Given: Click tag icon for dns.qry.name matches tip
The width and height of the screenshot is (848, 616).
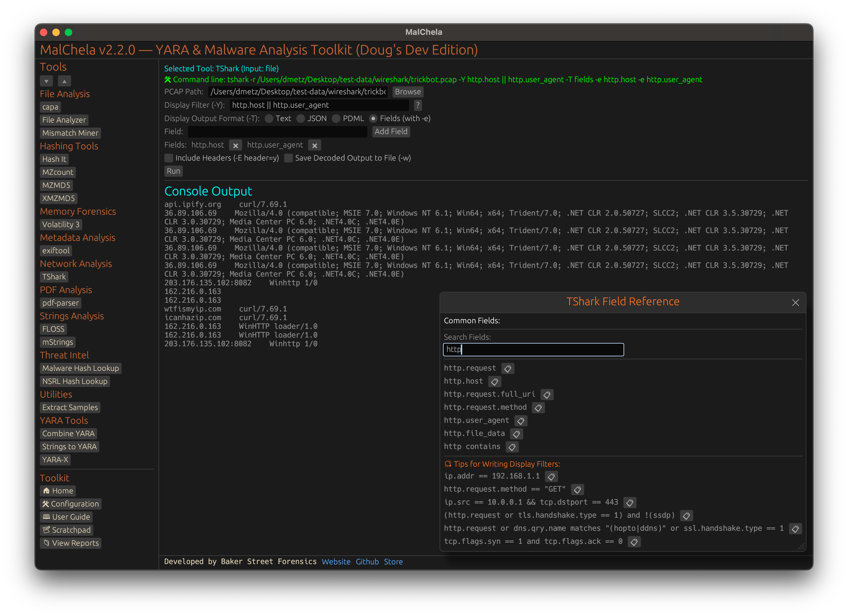Looking at the screenshot, I should pyautogui.click(x=795, y=529).
